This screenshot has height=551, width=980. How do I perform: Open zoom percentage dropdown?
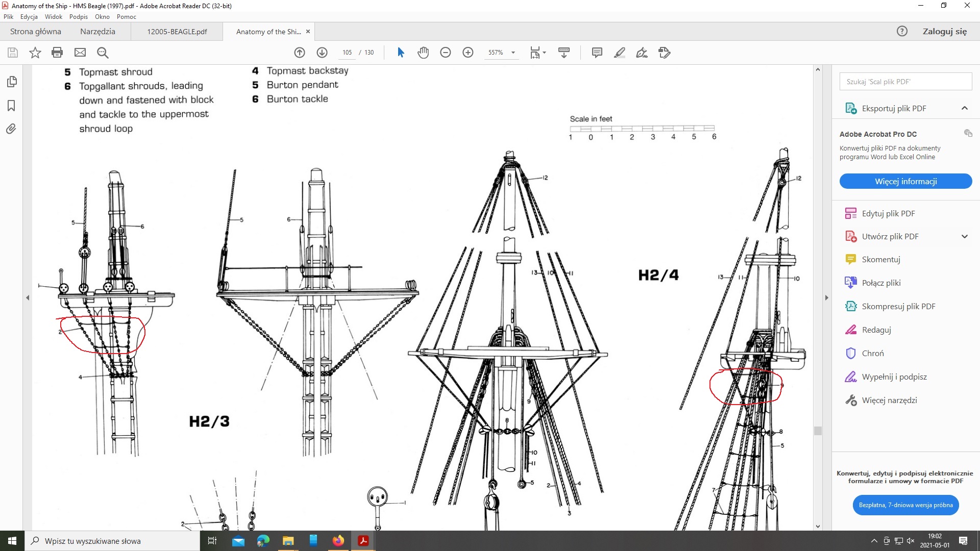(x=513, y=53)
